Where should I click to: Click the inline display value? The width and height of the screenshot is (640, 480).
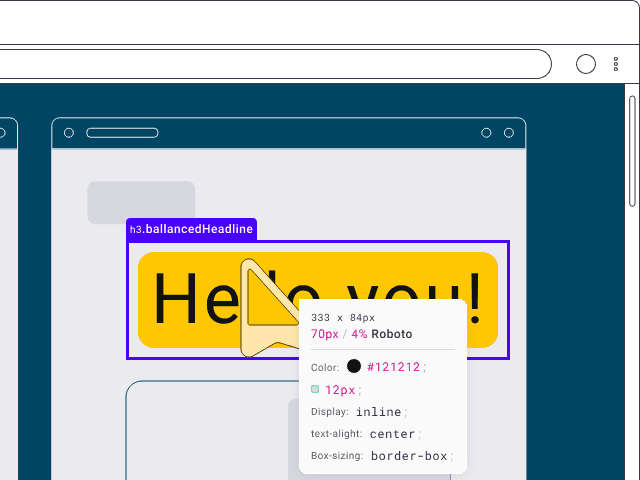click(378, 412)
